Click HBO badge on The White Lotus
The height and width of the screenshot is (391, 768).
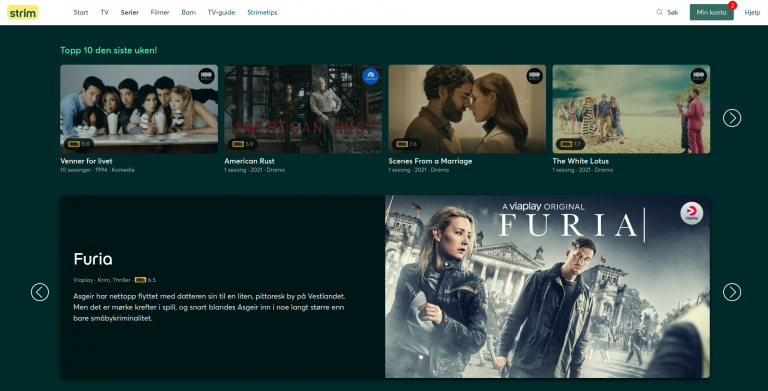pyautogui.click(x=698, y=76)
